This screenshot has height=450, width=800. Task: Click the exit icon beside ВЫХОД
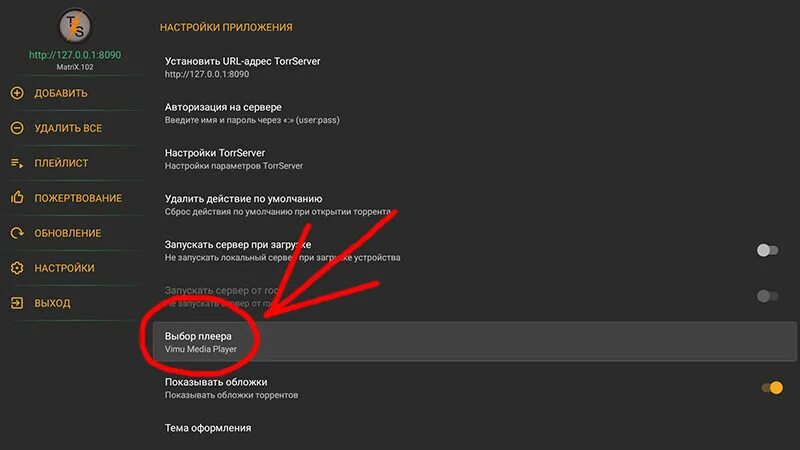coord(17,303)
